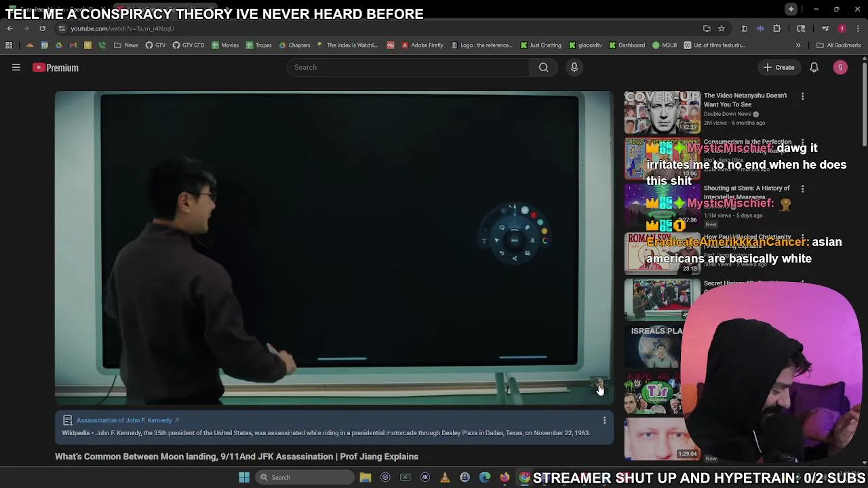This screenshot has height=488, width=868.
Task: Select the address bar URL
Action: 122,28
